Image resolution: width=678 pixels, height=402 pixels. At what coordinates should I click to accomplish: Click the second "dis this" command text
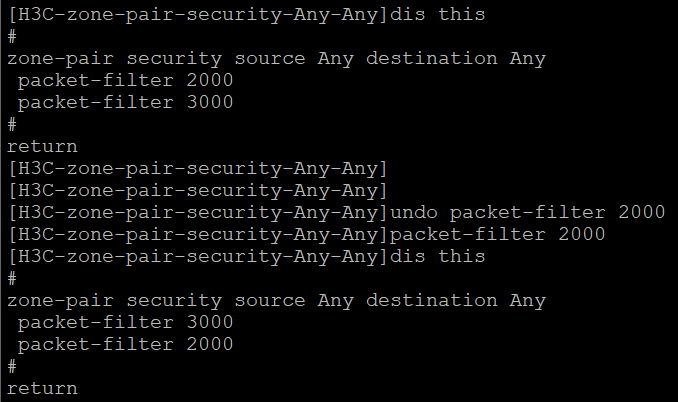[x=438, y=256]
